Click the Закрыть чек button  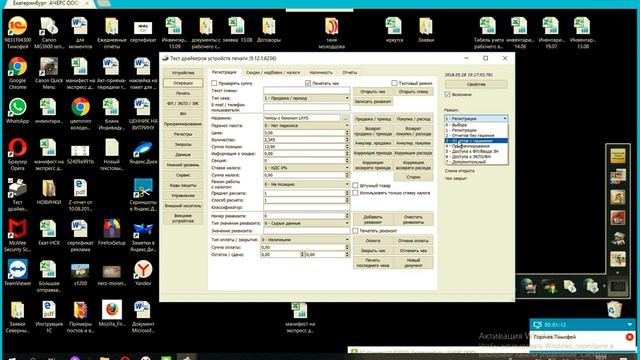click(373, 250)
